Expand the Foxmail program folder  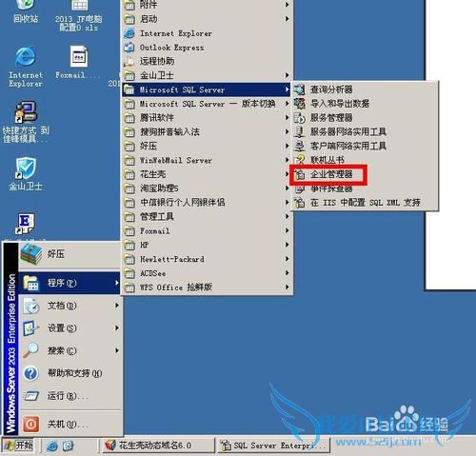tap(208, 230)
